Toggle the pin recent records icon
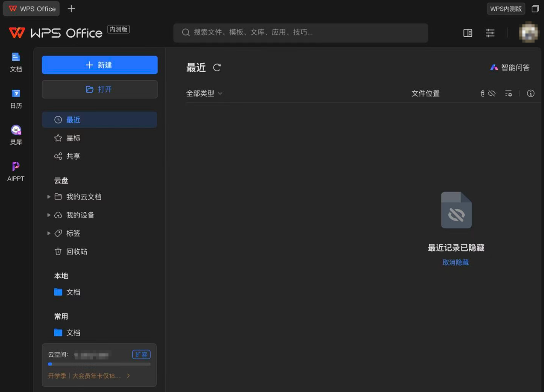This screenshot has width=544, height=392. 482,93
